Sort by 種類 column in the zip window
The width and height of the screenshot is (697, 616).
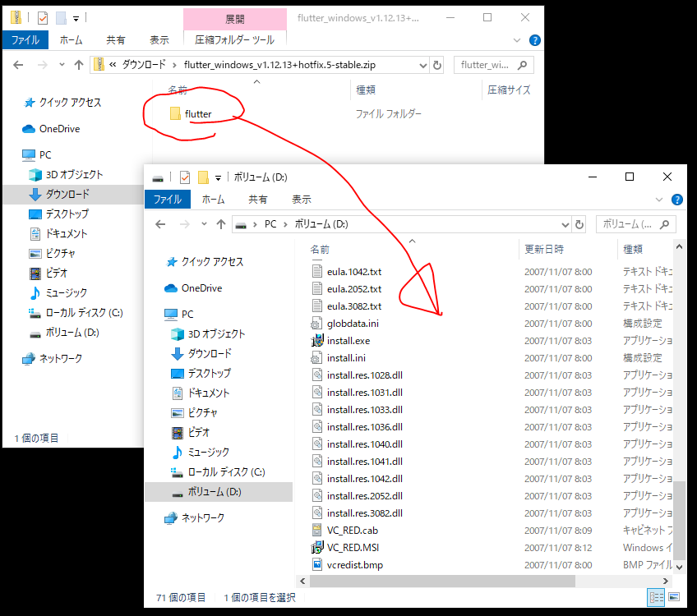coord(366,90)
